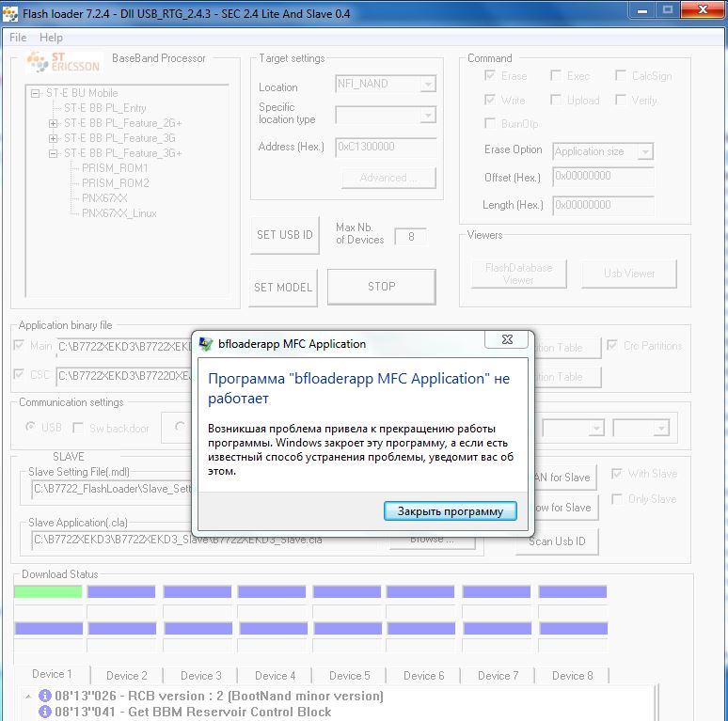
Task: Click the bfloaderapp dialog title icon
Action: coord(206,344)
